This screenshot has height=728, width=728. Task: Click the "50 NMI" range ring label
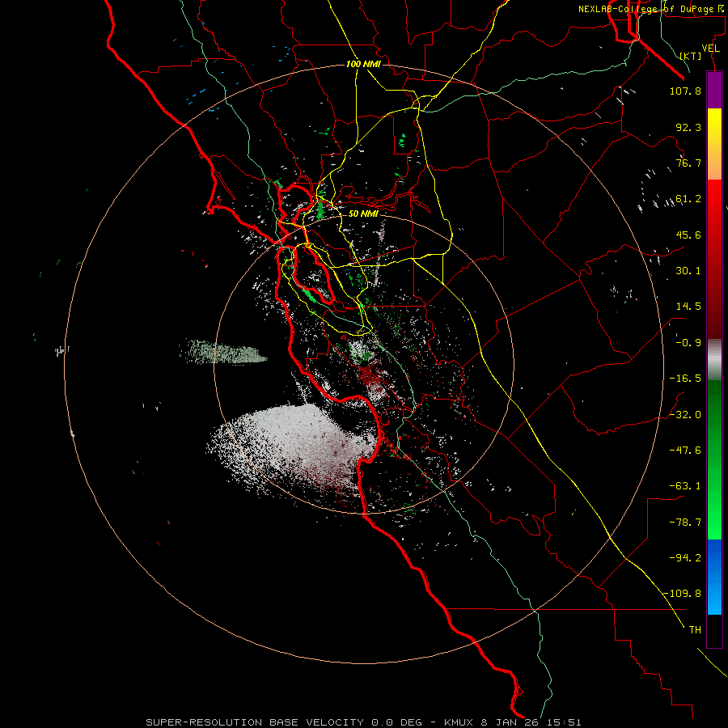click(x=363, y=214)
